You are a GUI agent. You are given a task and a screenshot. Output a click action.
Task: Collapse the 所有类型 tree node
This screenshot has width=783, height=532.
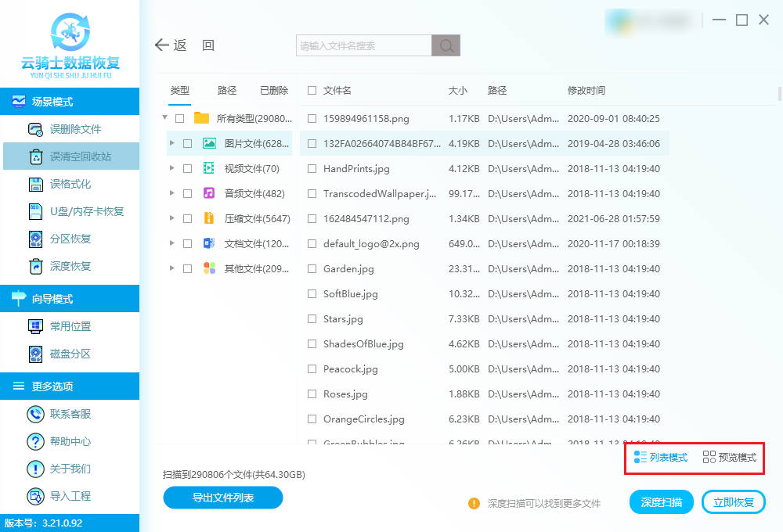pyautogui.click(x=164, y=118)
